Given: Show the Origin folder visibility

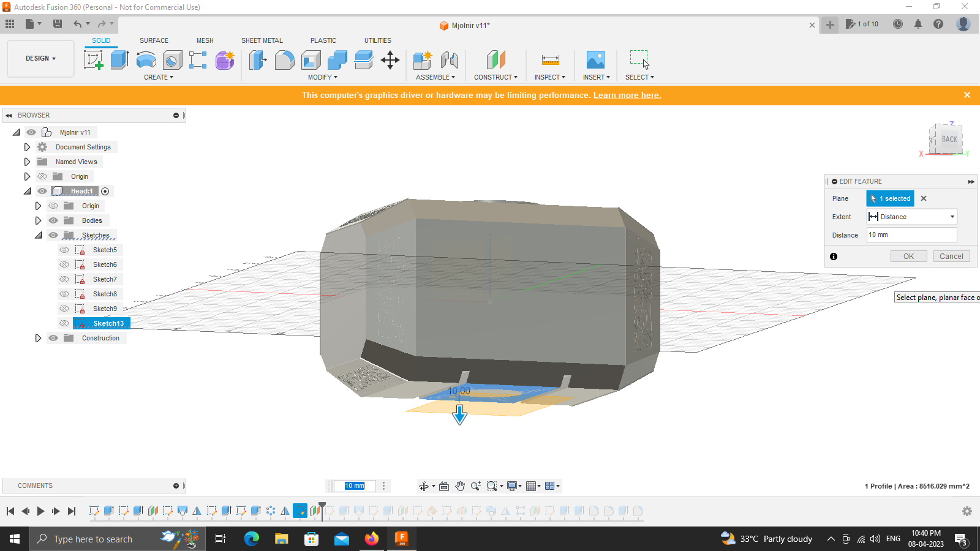Looking at the screenshot, I should [x=42, y=176].
